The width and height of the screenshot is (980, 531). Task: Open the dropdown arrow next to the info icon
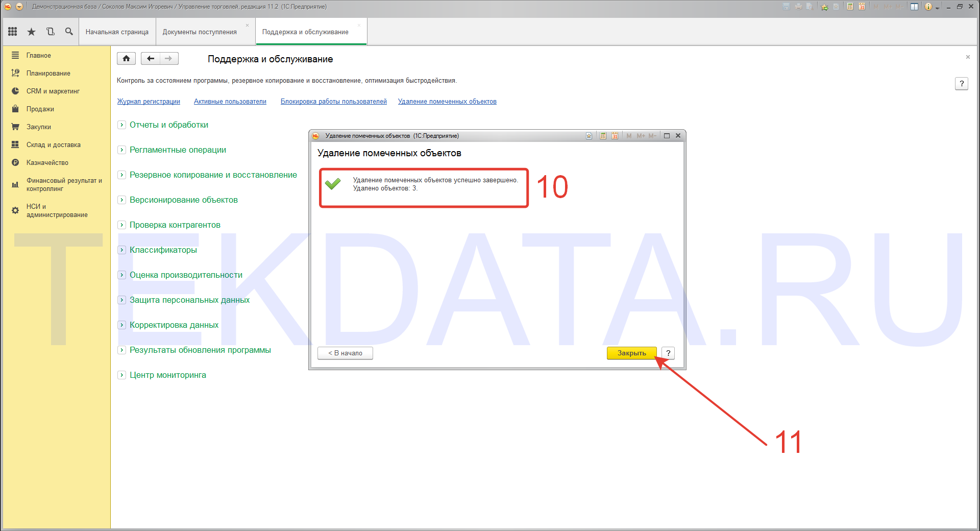[937, 8]
